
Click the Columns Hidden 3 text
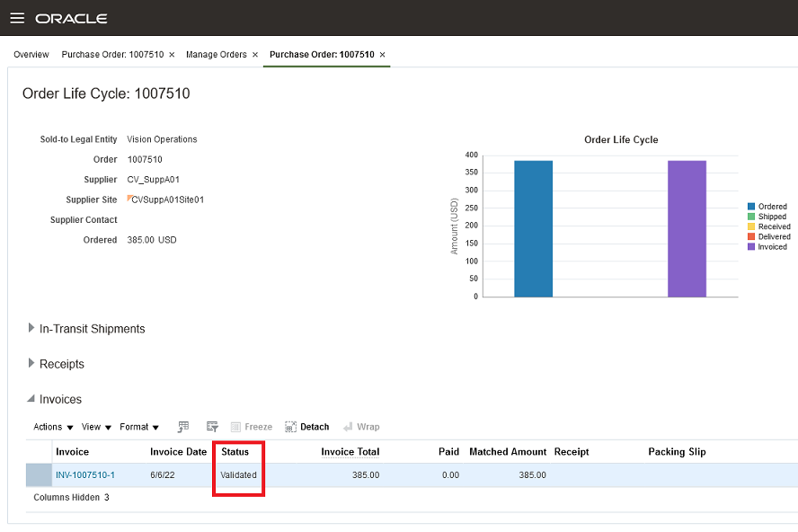click(x=71, y=497)
